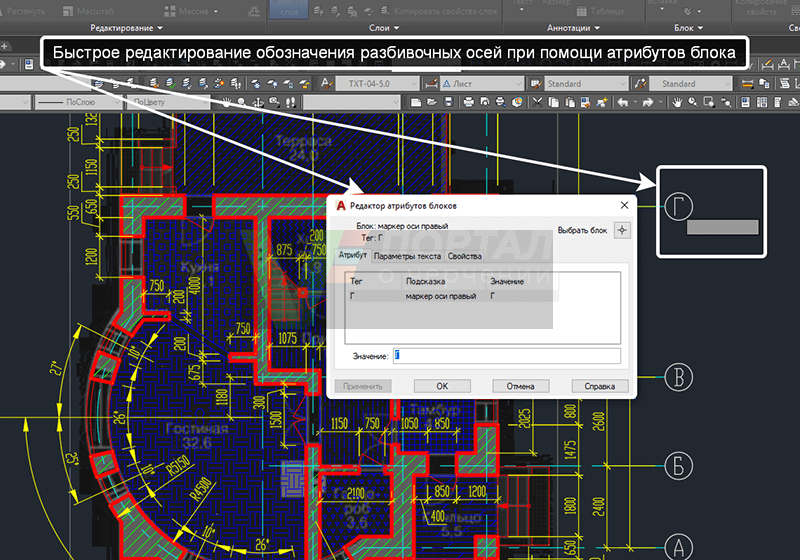
Task: Open the multileader style Standard dropdown
Action: click(x=692, y=84)
